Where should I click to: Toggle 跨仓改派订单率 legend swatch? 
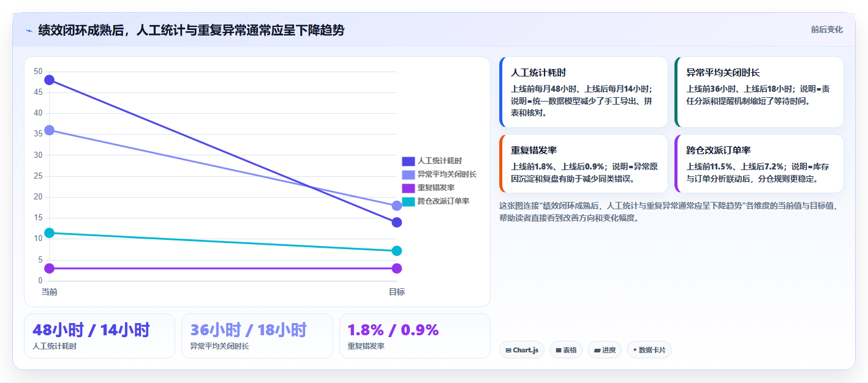click(408, 201)
